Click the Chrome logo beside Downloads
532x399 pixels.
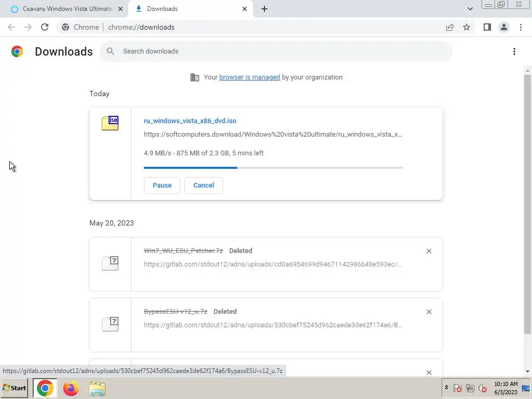click(x=17, y=51)
